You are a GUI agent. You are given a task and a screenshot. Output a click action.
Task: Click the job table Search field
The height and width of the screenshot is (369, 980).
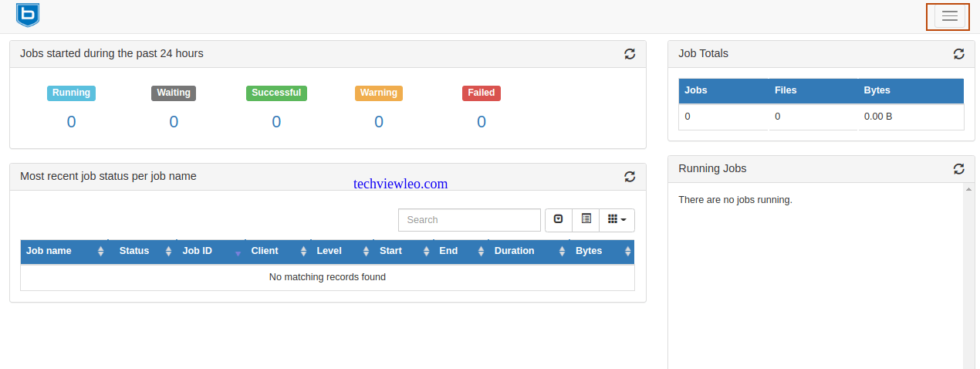point(469,220)
